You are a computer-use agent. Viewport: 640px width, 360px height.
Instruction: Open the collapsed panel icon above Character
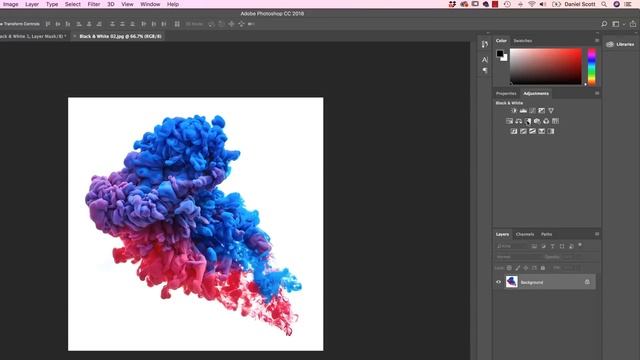point(484,44)
